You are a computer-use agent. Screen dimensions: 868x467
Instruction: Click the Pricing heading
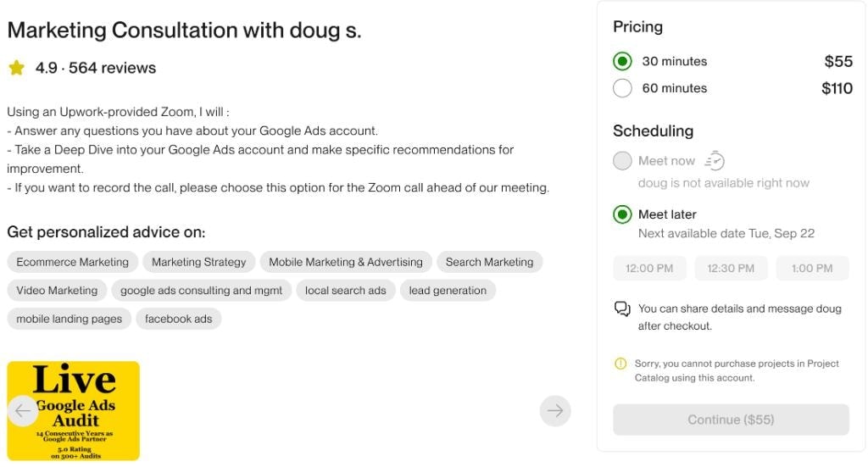(x=637, y=26)
